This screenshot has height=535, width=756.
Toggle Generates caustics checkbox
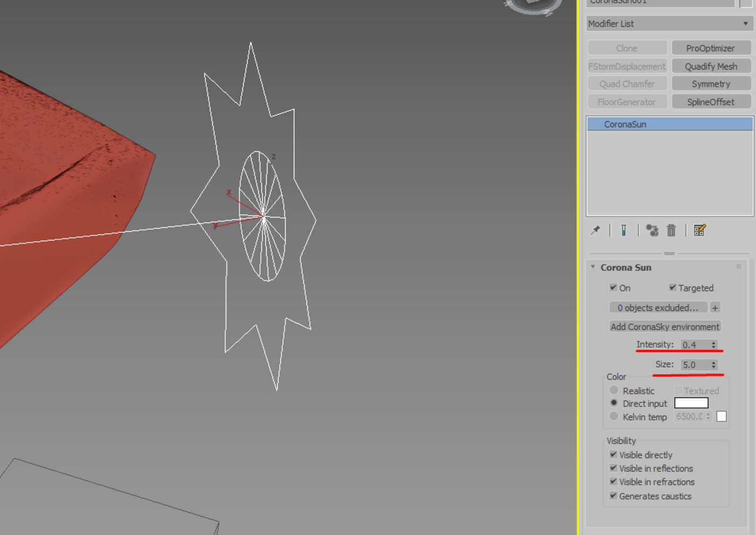click(613, 496)
